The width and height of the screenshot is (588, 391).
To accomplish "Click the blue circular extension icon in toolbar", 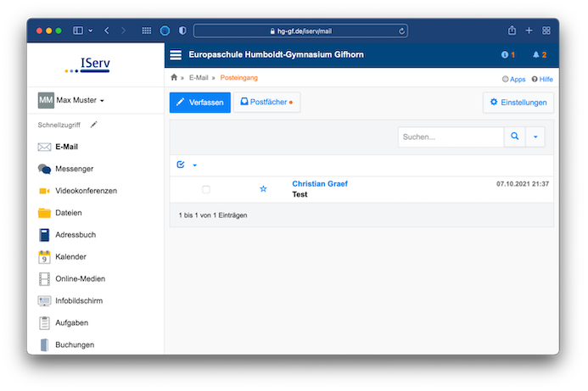I will (x=165, y=31).
